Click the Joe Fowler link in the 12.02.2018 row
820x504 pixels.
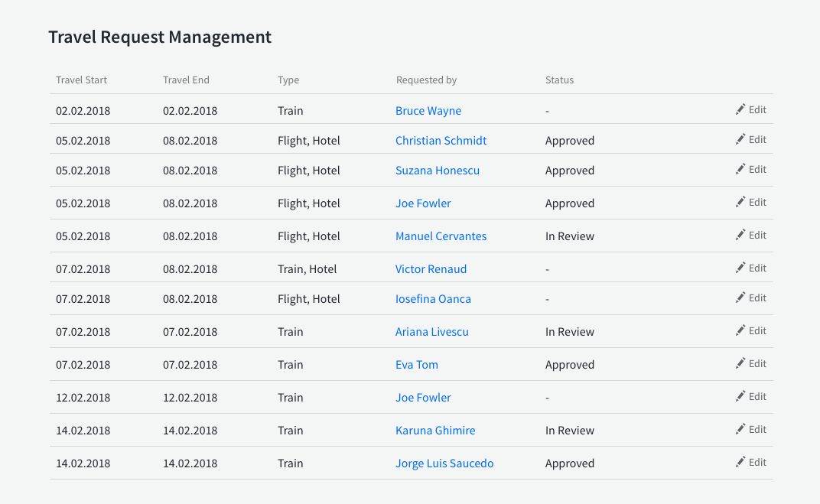click(423, 397)
